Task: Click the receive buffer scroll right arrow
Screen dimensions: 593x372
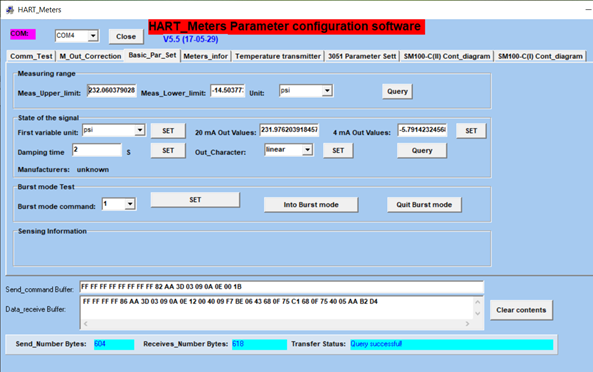Action: 467,324
